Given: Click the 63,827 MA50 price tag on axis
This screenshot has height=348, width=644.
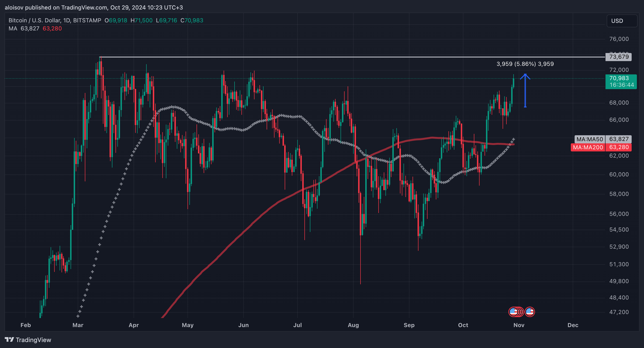Looking at the screenshot, I should pyautogui.click(x=619, y=139).
